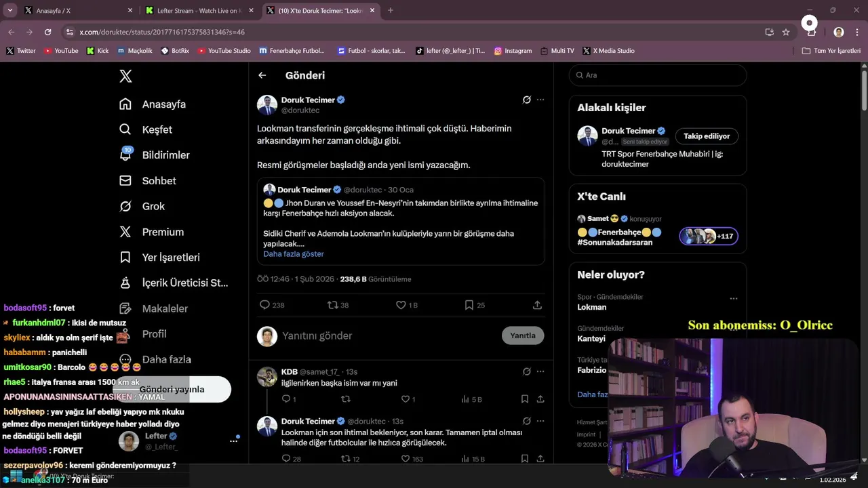The height and width of the screenshot is (488, 868).
Task: Open YouTube Studio bookmark
Action: click(224, 51)
